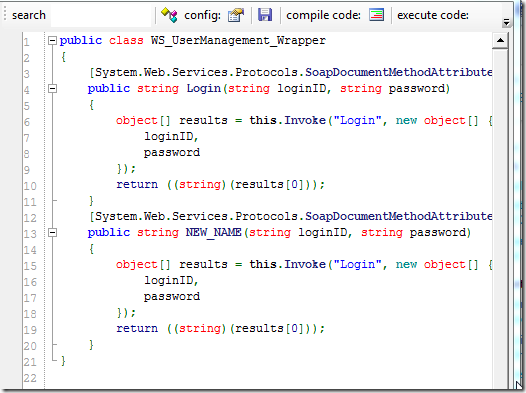Image resolution: width=526 pixels, height=393 pixels.
Task: Click line number 1 in the gutter
Action: pos(27,42)
